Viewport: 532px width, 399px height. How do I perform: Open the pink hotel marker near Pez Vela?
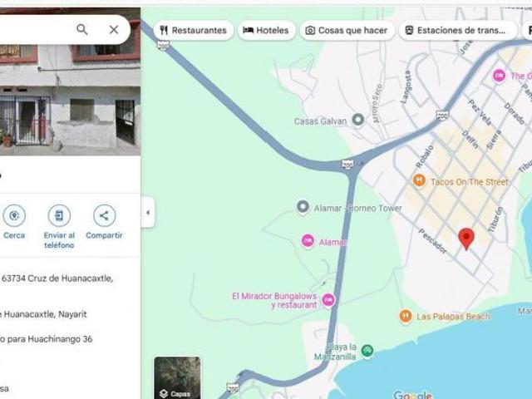pos(499,76)
